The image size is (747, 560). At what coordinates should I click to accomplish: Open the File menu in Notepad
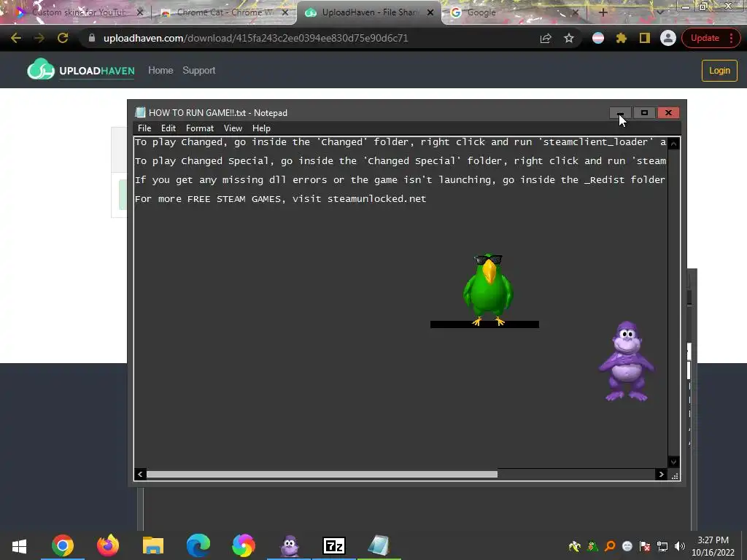144,128
